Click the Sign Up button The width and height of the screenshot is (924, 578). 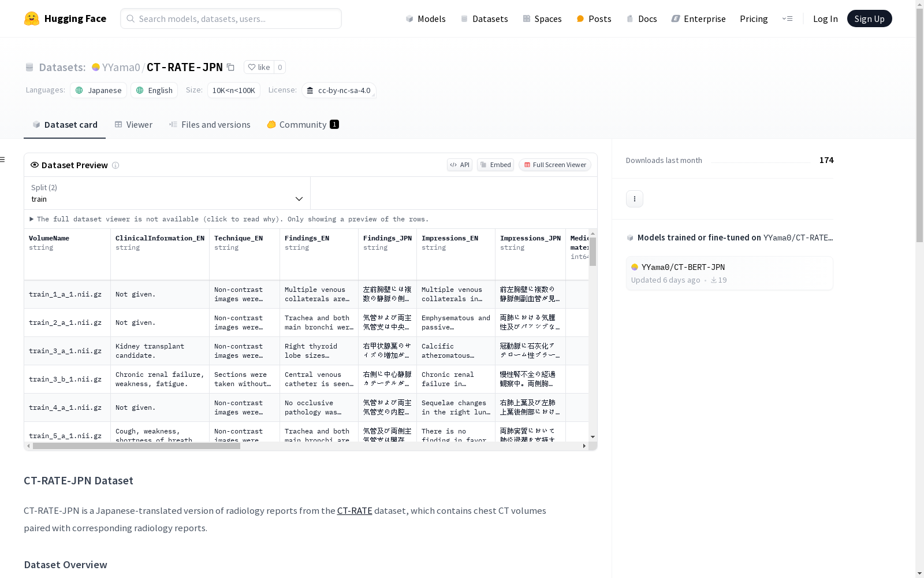[870, 18]
